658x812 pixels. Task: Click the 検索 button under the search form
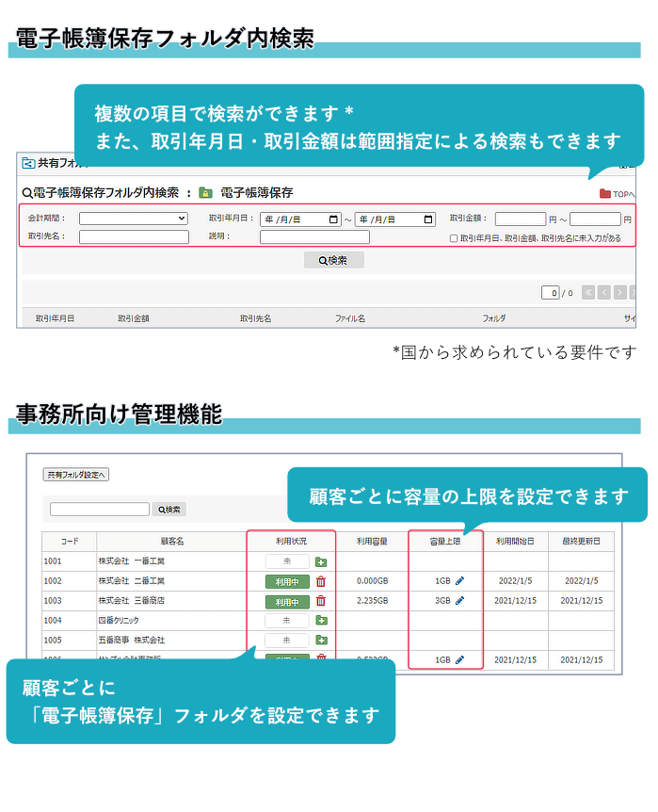pyautogui.click(x=333, y=260)
